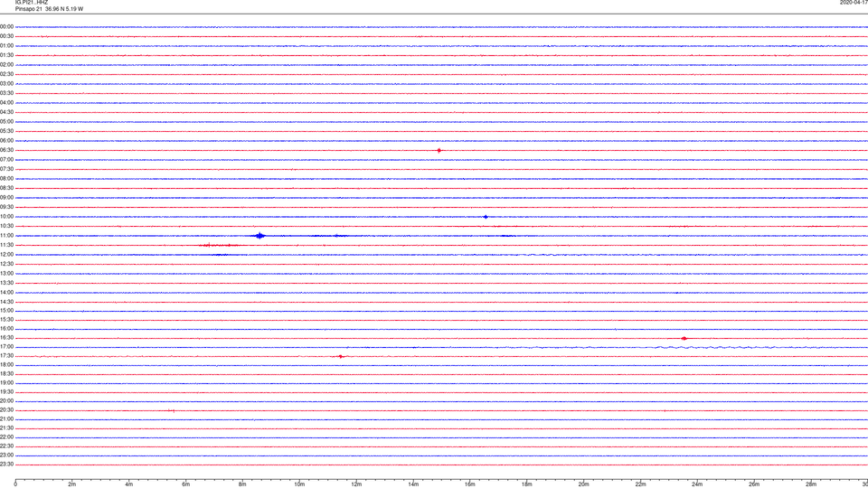Select the 23:30 trace time label
Image resolution: width=868 pixels, height=488 pixels.
[x=6, y=465]
